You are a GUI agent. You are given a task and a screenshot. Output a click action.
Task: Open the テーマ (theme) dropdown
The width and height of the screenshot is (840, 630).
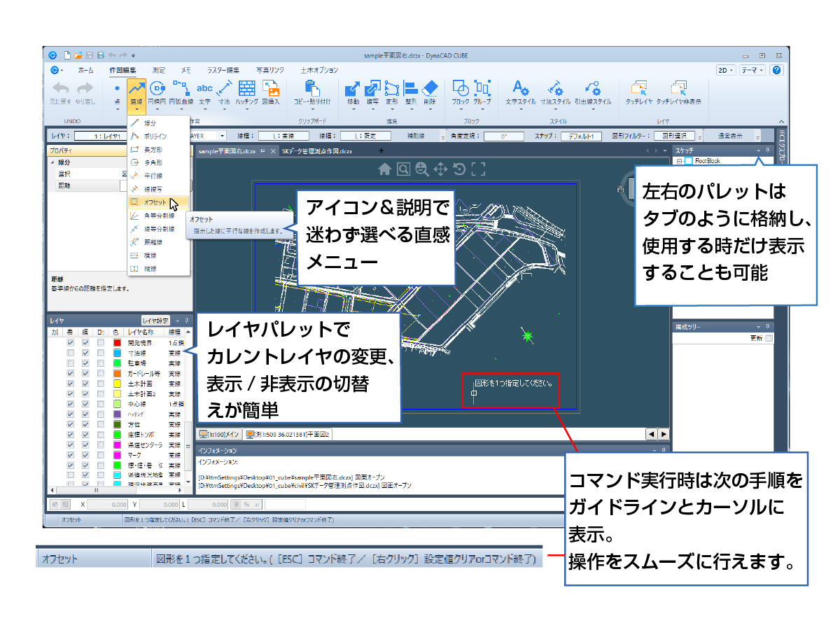point(752,70)
